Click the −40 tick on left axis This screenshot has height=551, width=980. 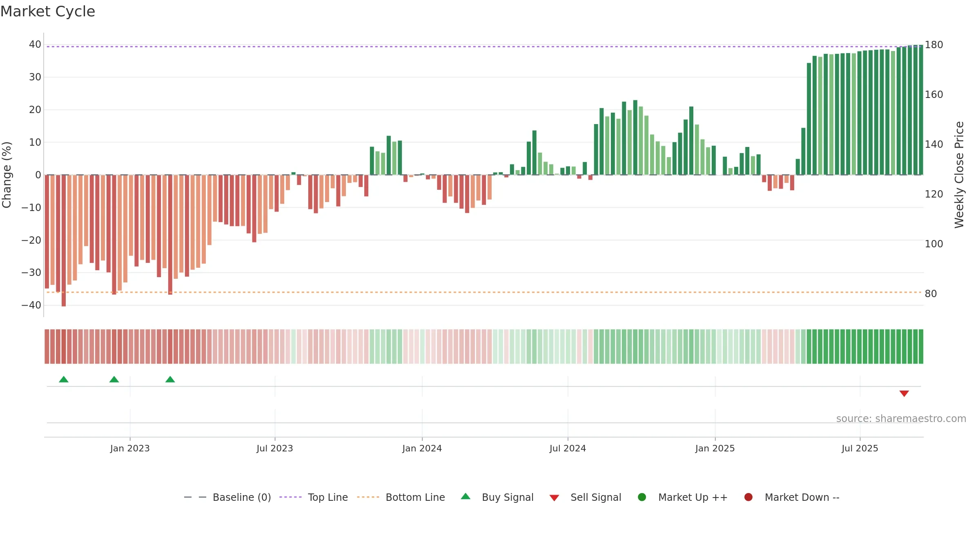pyautogui.click(x=31, y=305)
